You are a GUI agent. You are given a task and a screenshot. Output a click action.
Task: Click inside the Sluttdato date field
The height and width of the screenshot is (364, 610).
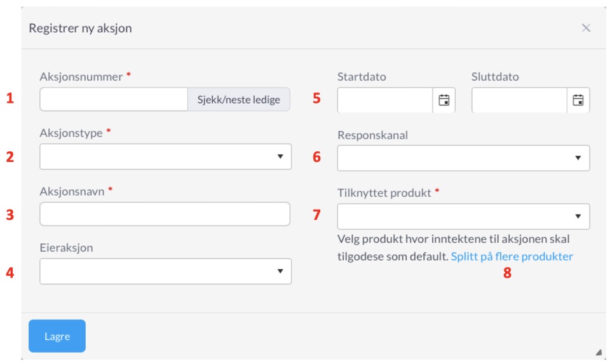pos(519,100)
